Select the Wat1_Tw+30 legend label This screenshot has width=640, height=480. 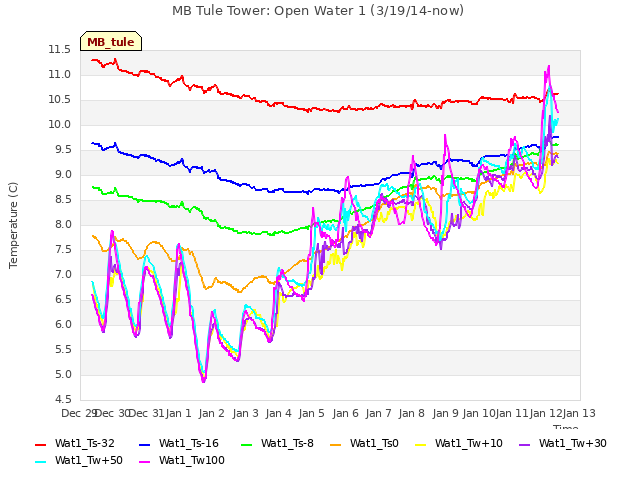coord(573,444)
